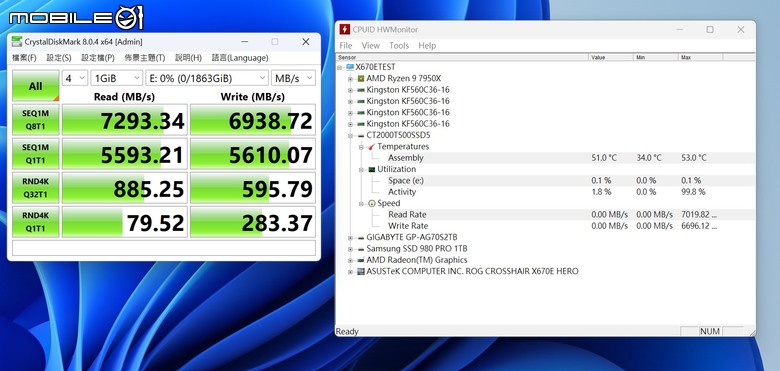Expand the AMD Ryzen 9 7950X node

click(x=350, y=79)
